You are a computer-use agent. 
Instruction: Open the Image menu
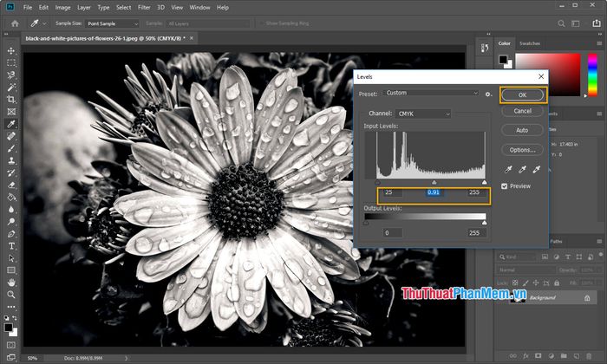pos(62,7)
